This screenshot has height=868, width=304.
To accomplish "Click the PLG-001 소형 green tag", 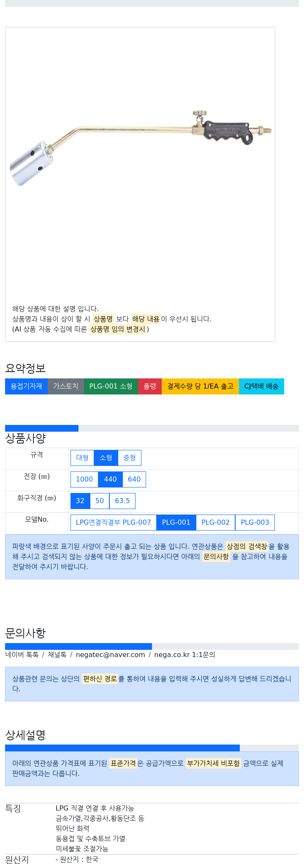I will click(x=111, y=386).
